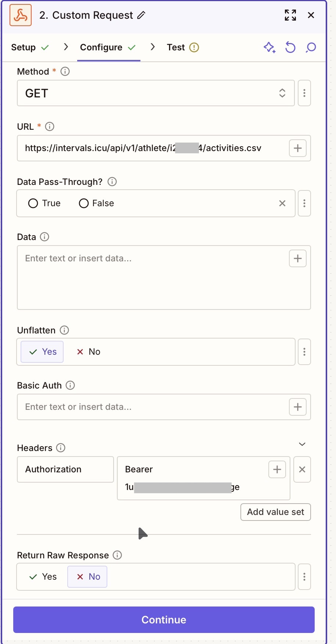Screen dimensions: 336x644
Task: Remove the Authorization header row
Action: pos(302,469)
